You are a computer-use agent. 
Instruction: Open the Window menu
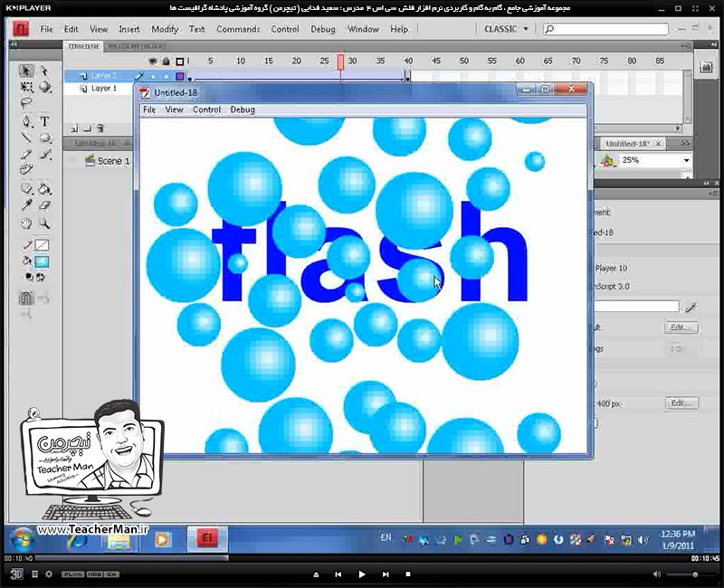coord(363,29)
